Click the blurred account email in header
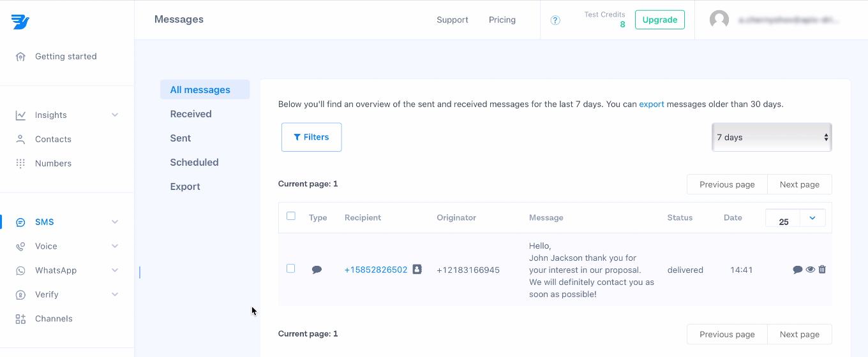Screen dimensions: 868x357 pyautogui.click(x=788, y=20)
